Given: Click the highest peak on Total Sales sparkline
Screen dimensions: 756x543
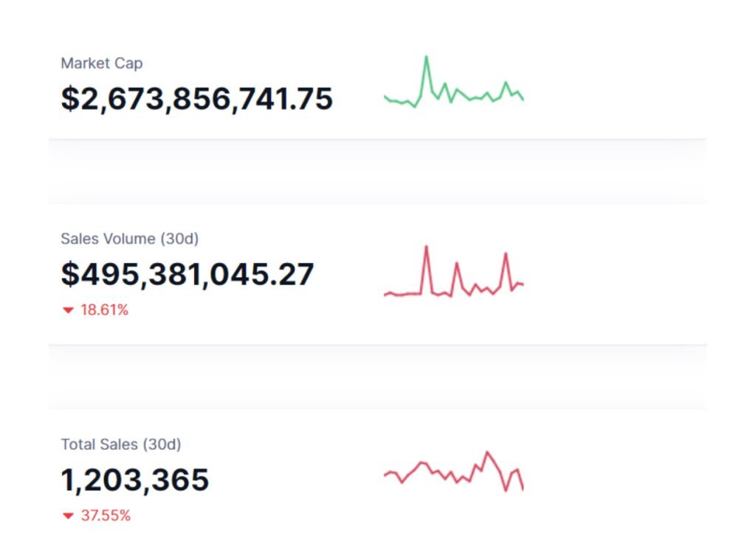Looking at the screenshot, I should (x=487, y=452).
